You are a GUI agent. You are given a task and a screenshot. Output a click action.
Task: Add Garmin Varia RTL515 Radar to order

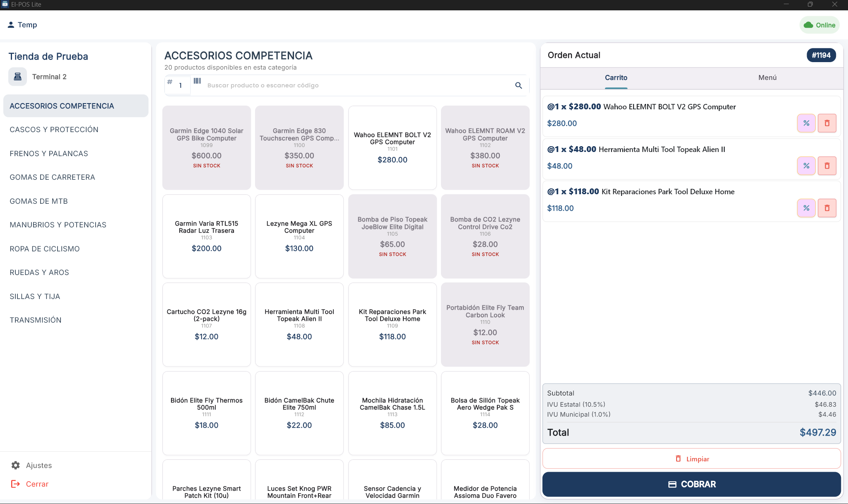(x=207, y=236)
